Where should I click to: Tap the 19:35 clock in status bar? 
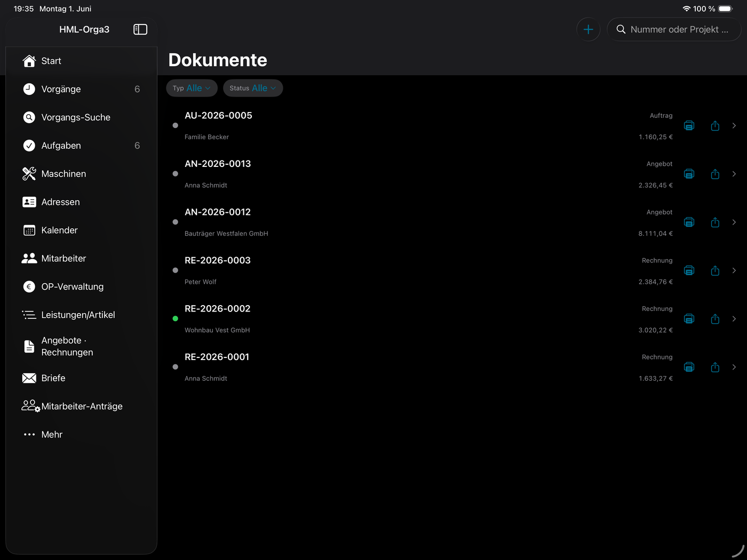point(23,9)
